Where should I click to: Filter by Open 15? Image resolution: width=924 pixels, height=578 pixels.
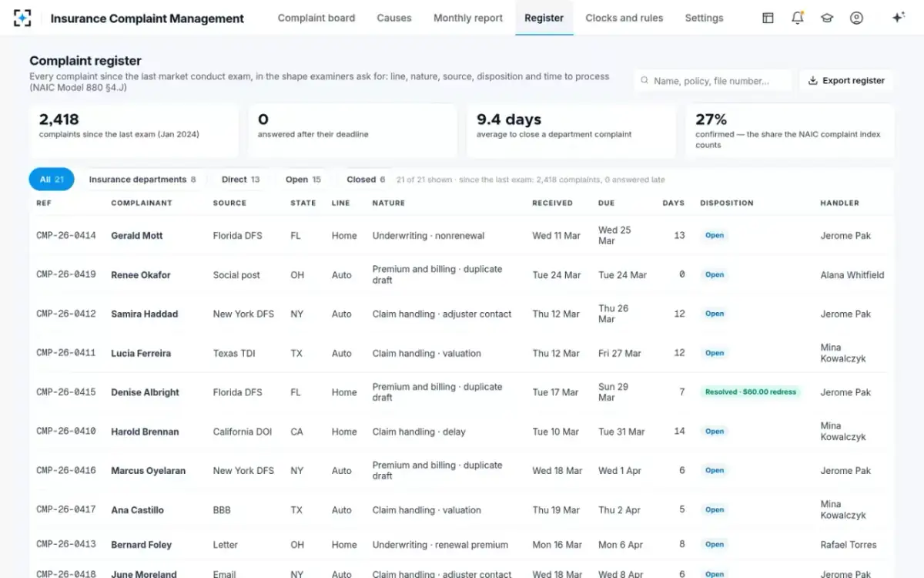pyautogui.click(x=303, y=180)
